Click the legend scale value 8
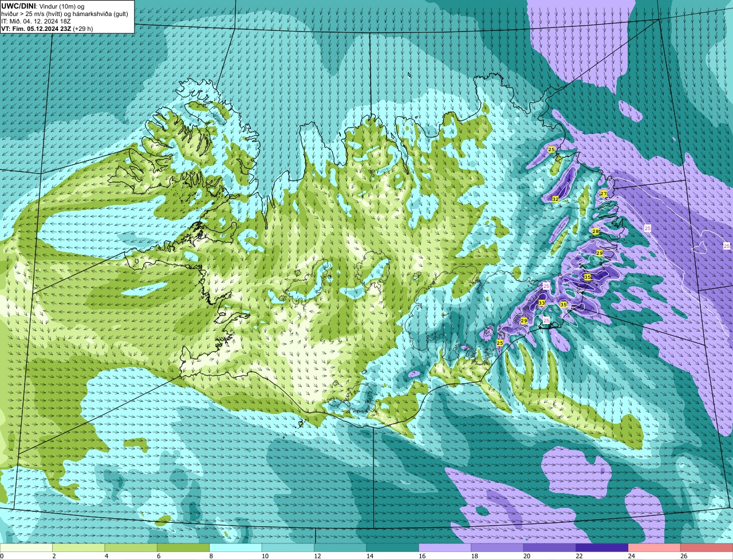Viewport: 733px width, 560px height. pos(211,556)
